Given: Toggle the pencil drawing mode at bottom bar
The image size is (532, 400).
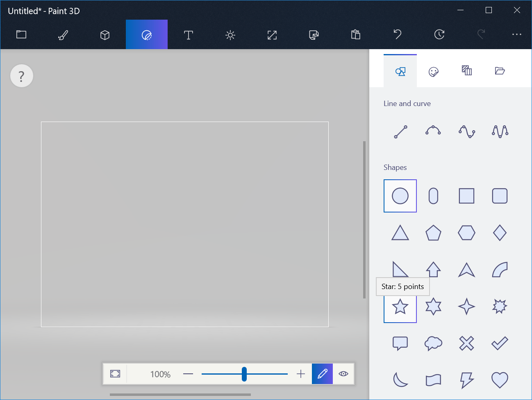Looking at the screenshot, I should (x=322, y=374).
